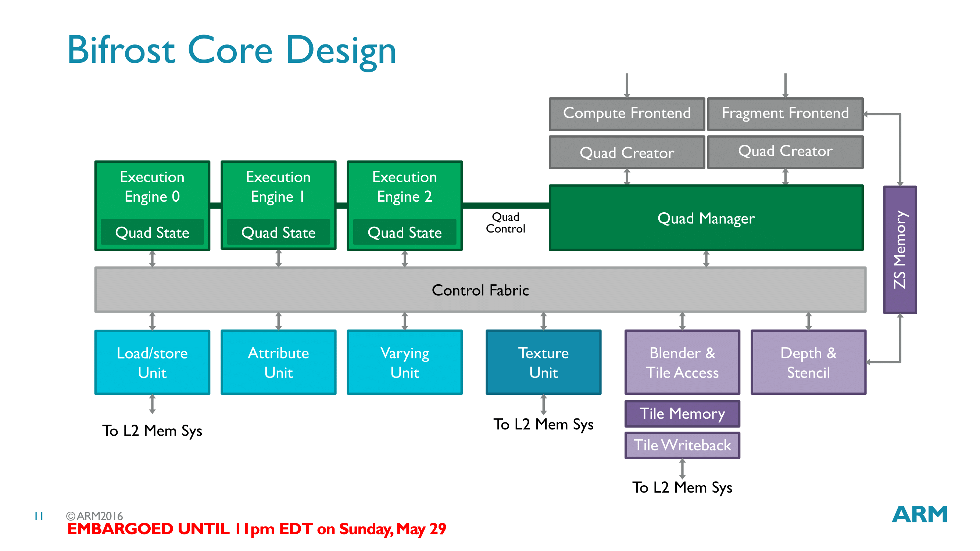
Task: Click the Control Fabric bar
Action: click(480, 290)
